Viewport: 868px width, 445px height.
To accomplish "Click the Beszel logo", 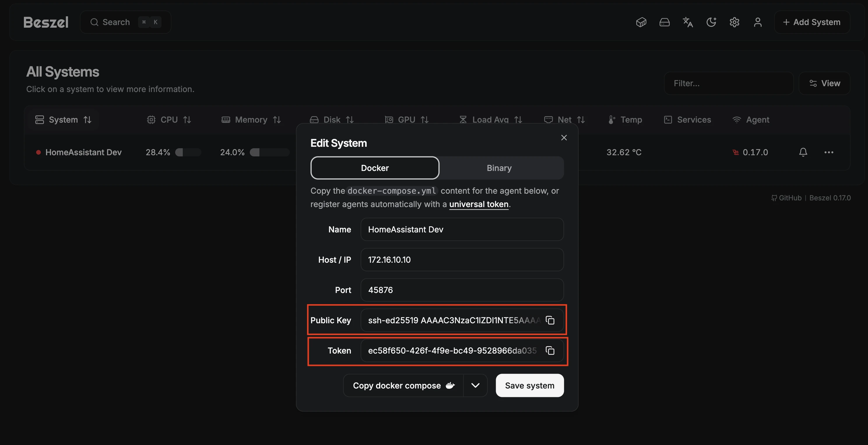I will coord(46,22).
